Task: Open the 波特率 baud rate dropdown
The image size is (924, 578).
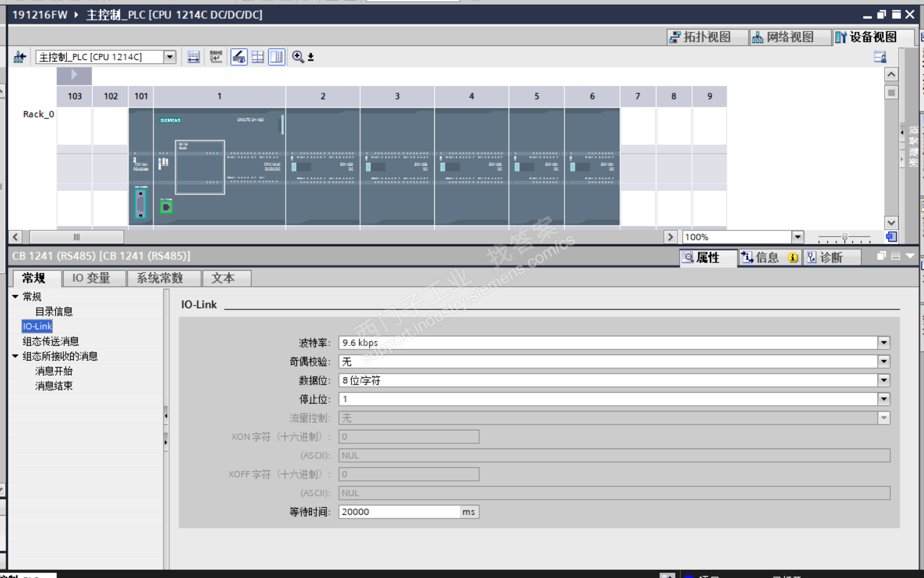Action: point(883,343)
